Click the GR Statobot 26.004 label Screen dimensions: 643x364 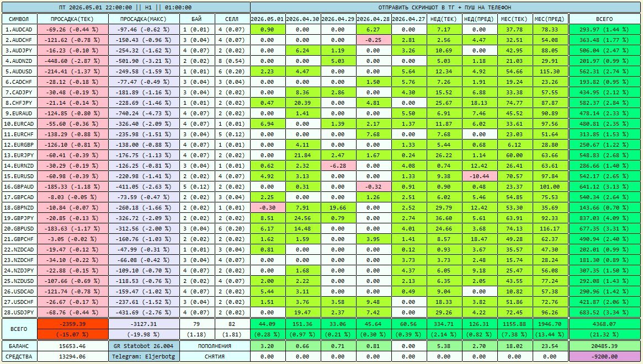click(x=144, y=346)
